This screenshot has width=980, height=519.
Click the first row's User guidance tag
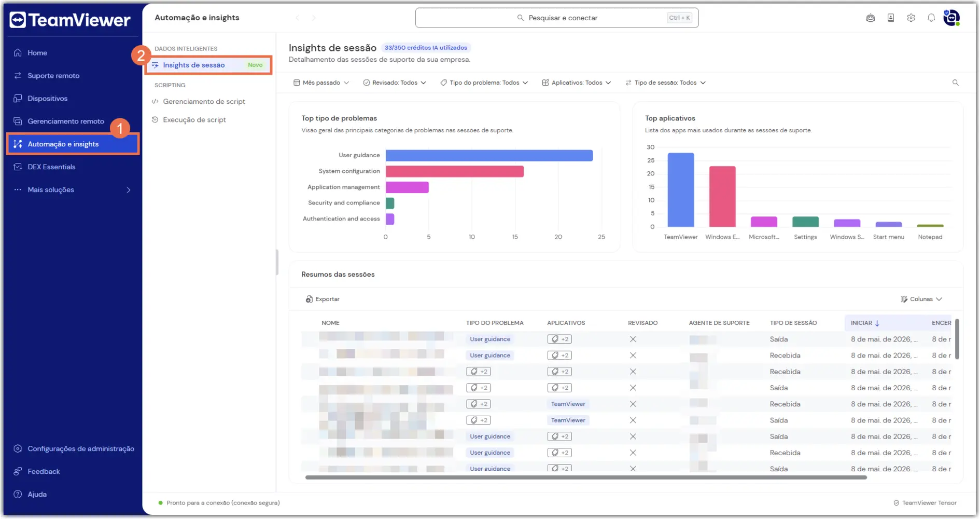(x=490, y=339)
